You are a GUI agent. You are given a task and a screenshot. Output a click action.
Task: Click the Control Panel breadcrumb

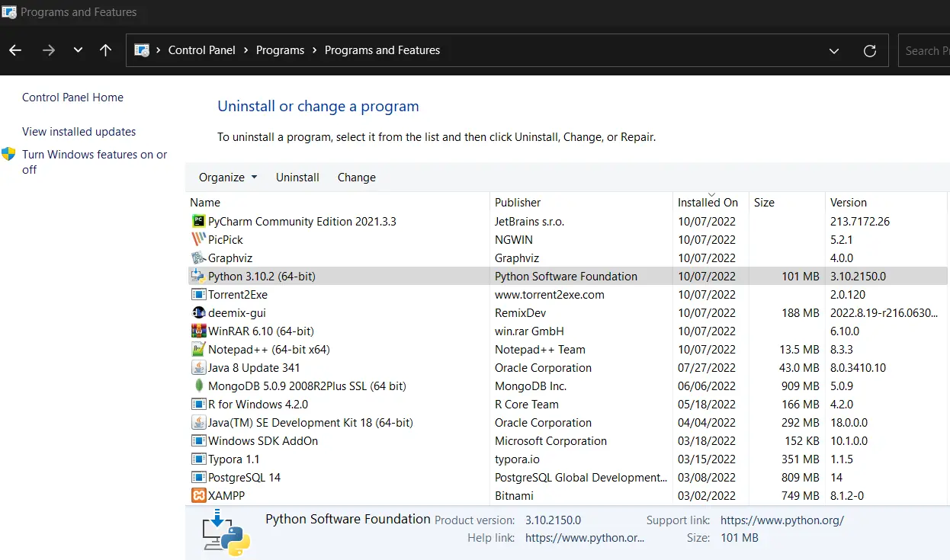point(201,50)
